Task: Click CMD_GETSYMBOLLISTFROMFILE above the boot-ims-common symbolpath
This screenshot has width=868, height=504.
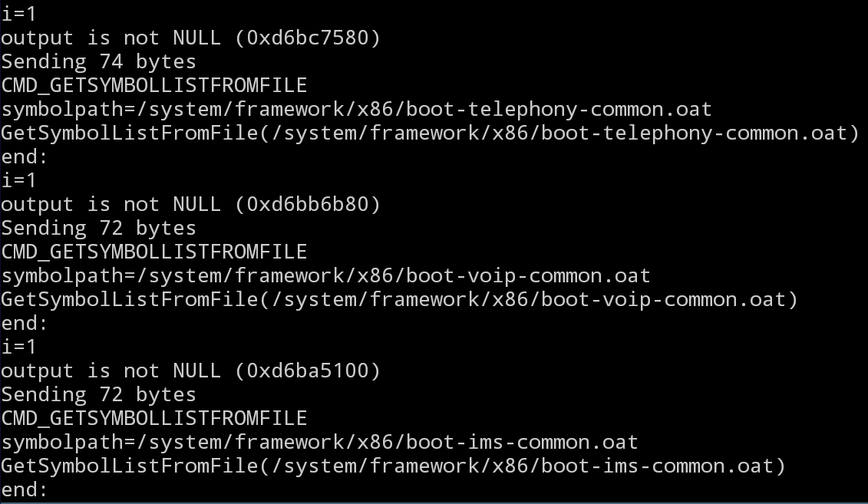Action: pyautogui.click(x=153, y=418)
